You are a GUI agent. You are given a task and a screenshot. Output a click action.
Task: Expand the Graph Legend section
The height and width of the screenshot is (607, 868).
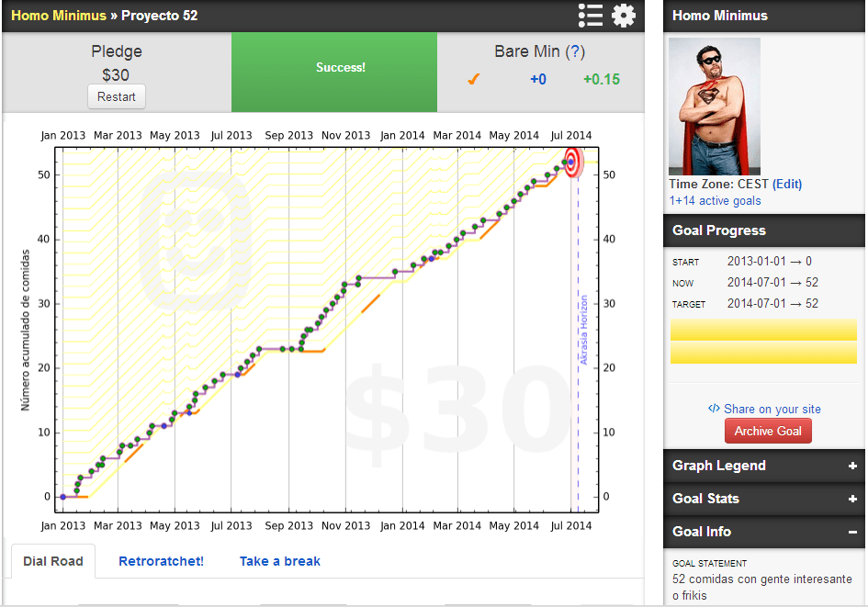pos(852,466)
